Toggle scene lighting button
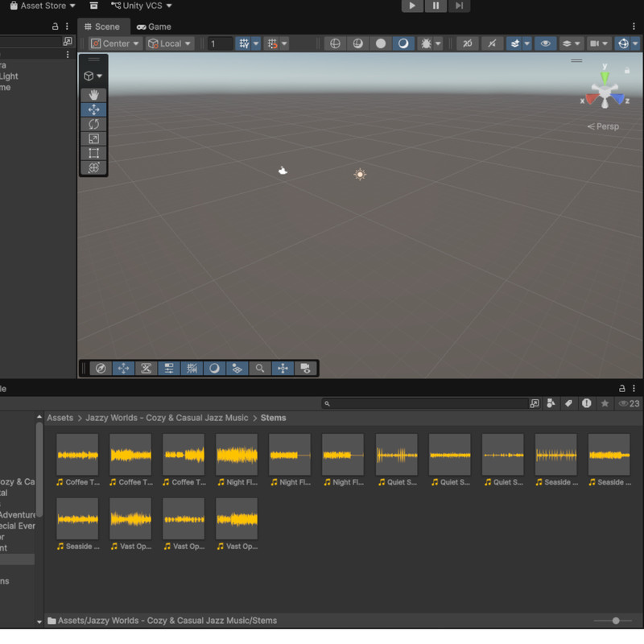 (x=491, y=43)
